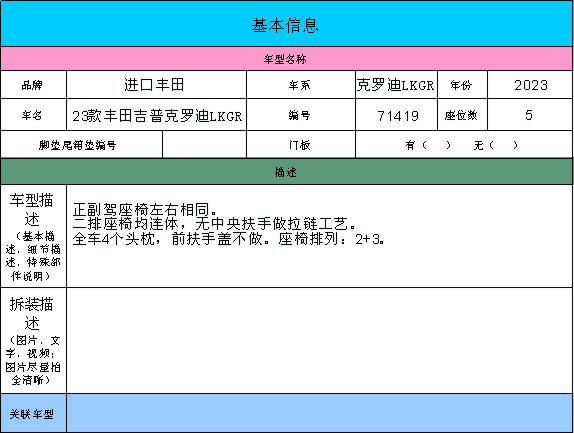Select the car name cell 23款丰田吉普克罗迪LKGR

click(x=156, y=115)
